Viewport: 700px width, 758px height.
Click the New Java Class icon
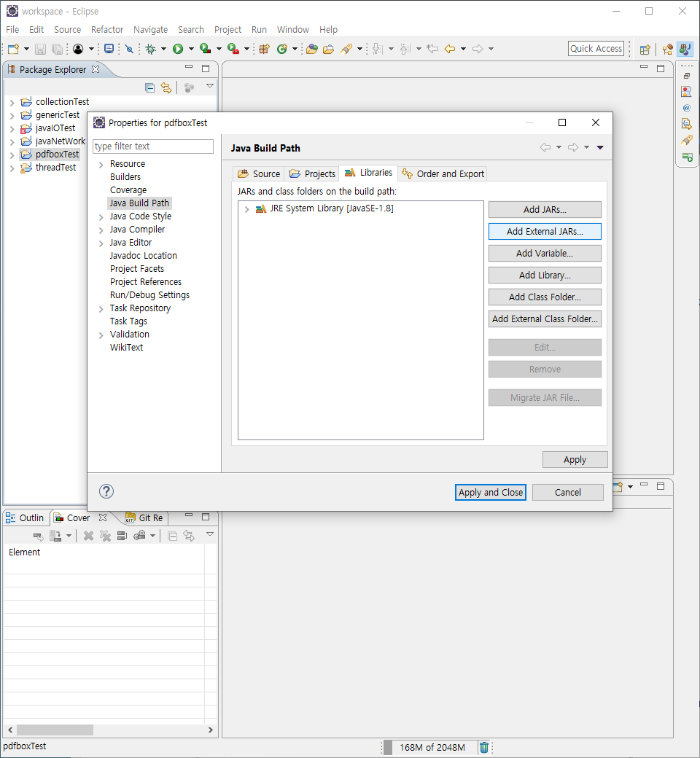pos(282,49)
